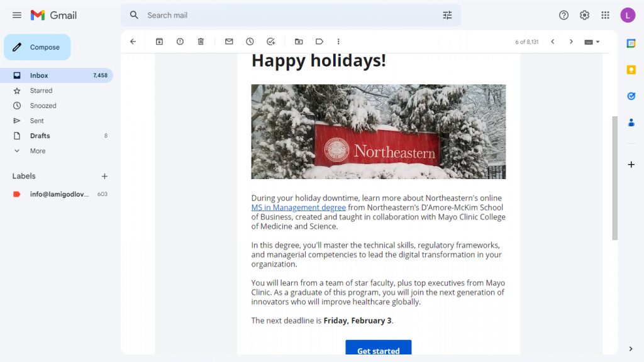The image size is (644, 362).
Task: Open the Starred folder
Action: click(41, 90)
